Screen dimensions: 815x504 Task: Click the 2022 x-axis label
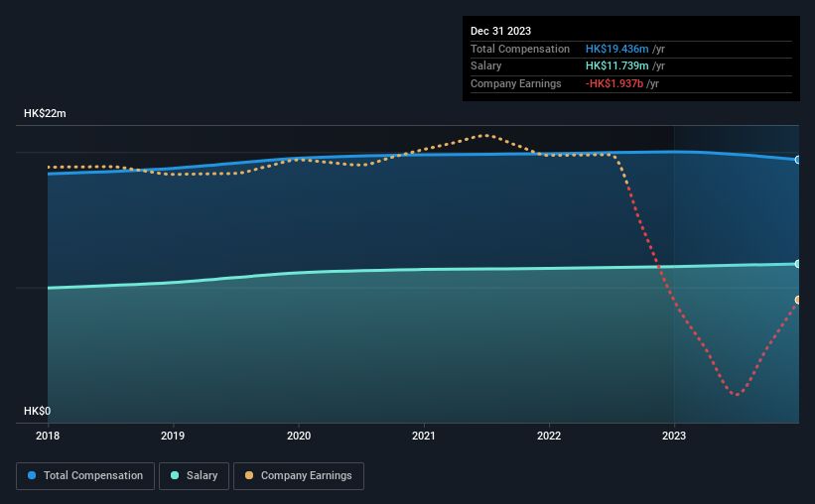click(549, 436)
